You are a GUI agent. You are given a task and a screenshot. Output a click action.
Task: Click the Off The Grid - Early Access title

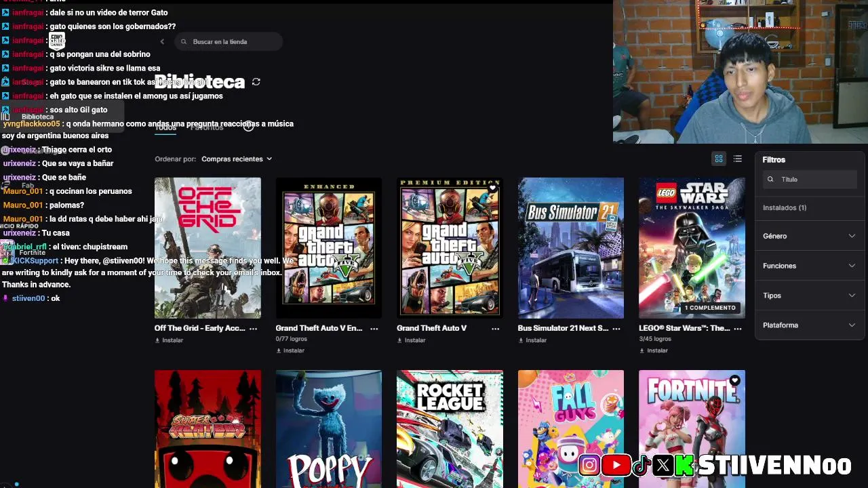pos(200,328)
